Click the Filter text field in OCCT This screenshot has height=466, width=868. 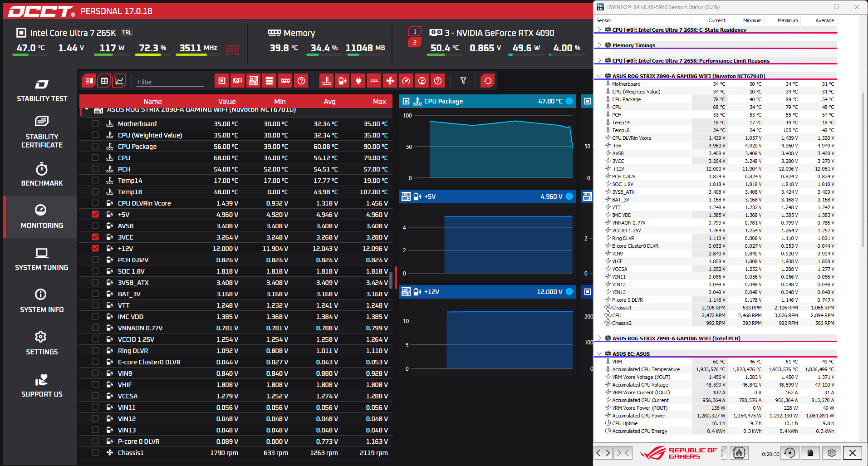click(x=170, y=82)
